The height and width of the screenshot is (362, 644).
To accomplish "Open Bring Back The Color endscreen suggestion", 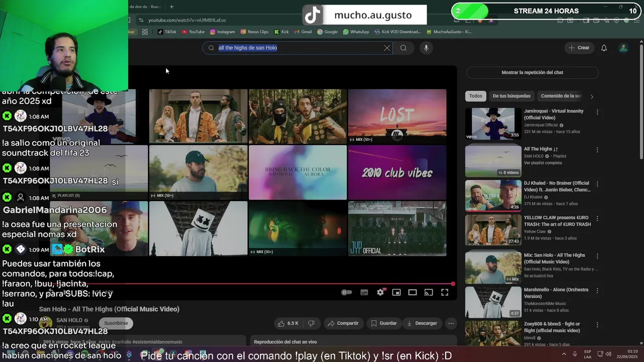I will (298, 172).
